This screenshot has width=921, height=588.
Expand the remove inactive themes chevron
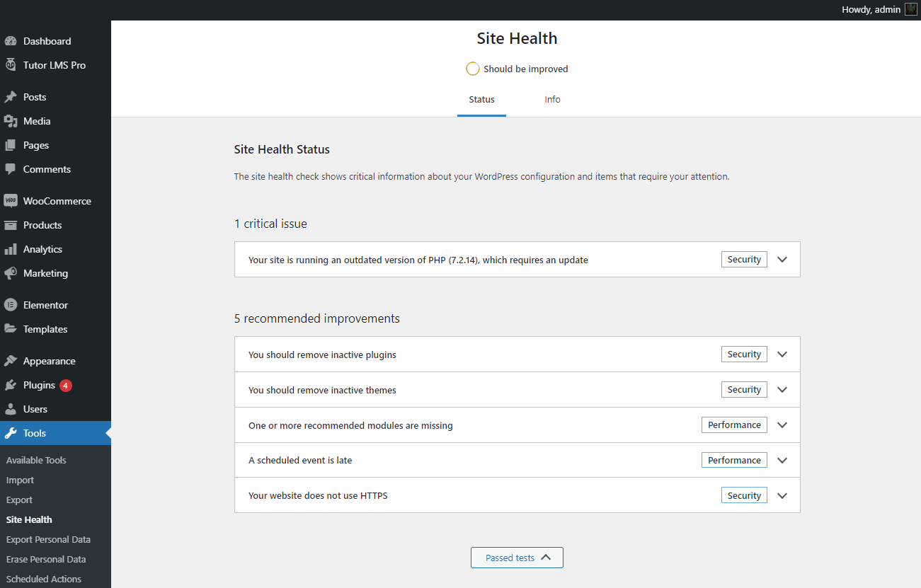(782, 390)
